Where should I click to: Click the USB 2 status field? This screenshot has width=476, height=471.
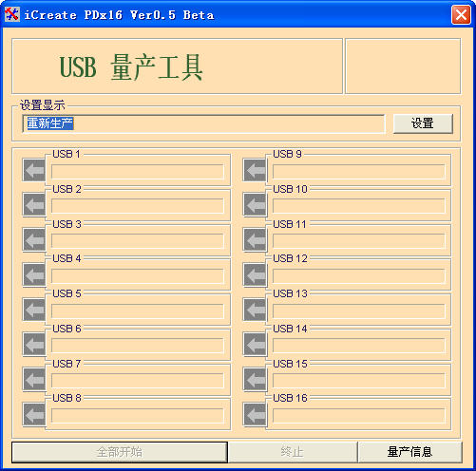pyautogui.click(x=138, y=206)
